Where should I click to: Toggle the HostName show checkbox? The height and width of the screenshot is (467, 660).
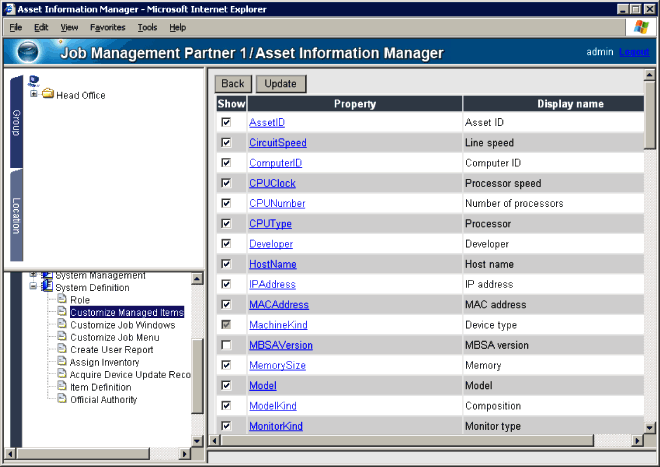[226, 264]
